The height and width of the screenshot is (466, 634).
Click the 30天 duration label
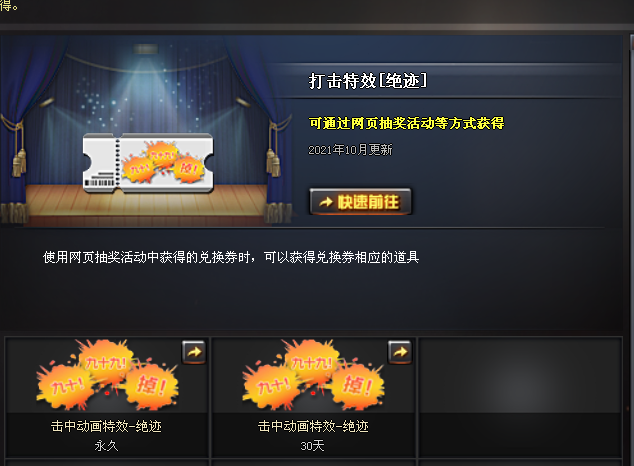[x=312, y=446]
